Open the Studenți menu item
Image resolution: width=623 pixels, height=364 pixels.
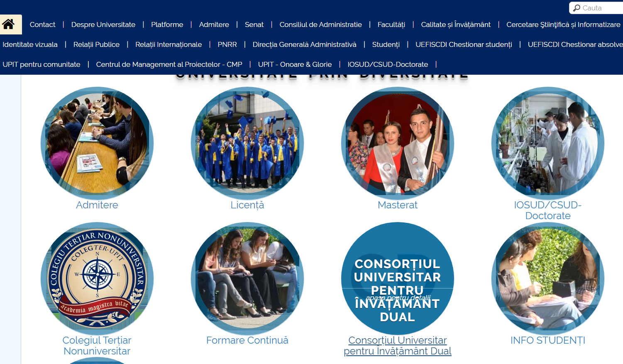coord(386,44)
